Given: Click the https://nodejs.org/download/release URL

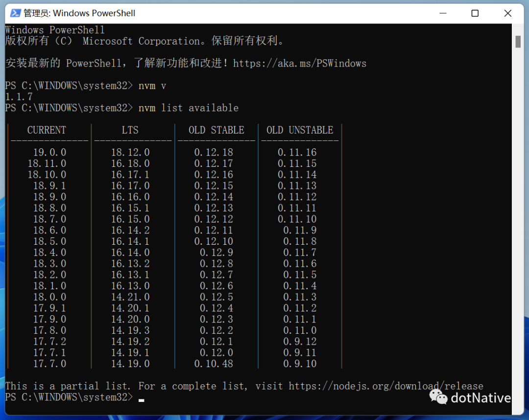Looking at the screenshot, I should tap(386, 386).
